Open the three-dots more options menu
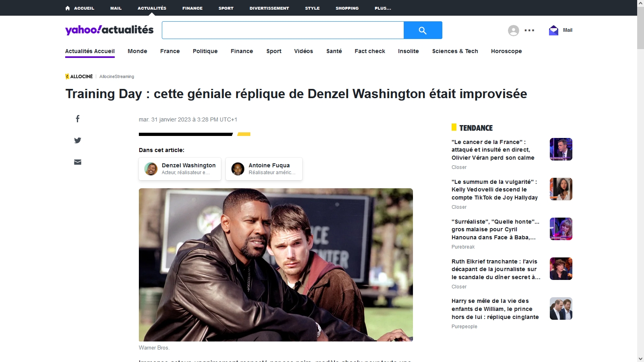Screen dimensions: 644x362 pyautogui.click(x=529, y=31)
